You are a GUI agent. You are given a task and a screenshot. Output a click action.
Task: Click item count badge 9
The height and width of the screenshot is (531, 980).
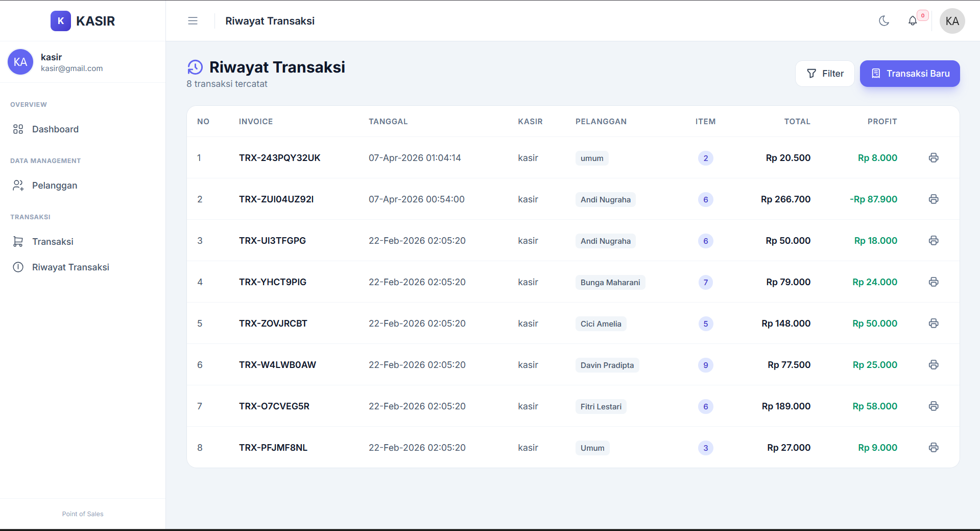point(706,365)
